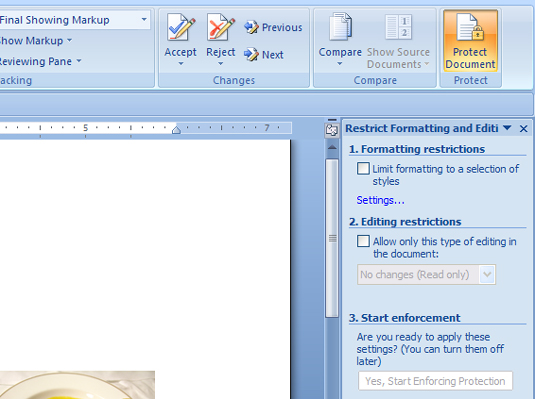Jump to Next change
This screenshot has height=399, width=535.
coord(264,55)
